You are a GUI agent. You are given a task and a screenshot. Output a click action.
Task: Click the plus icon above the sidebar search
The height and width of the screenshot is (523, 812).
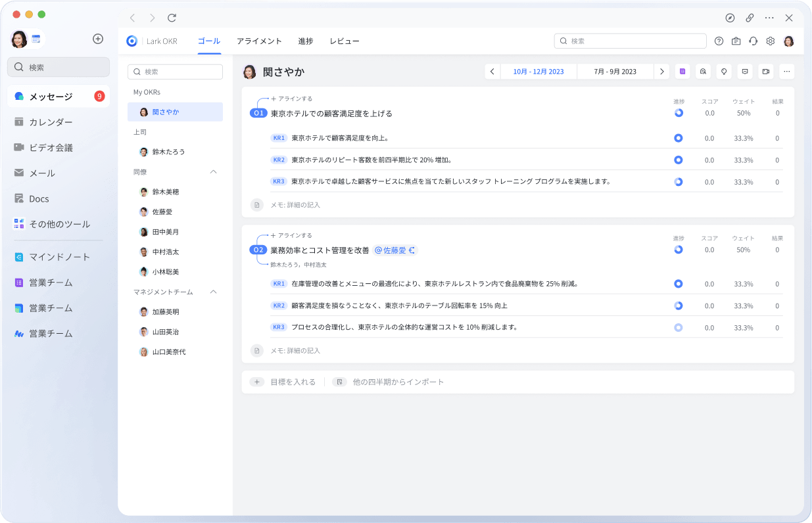(98, 39)
